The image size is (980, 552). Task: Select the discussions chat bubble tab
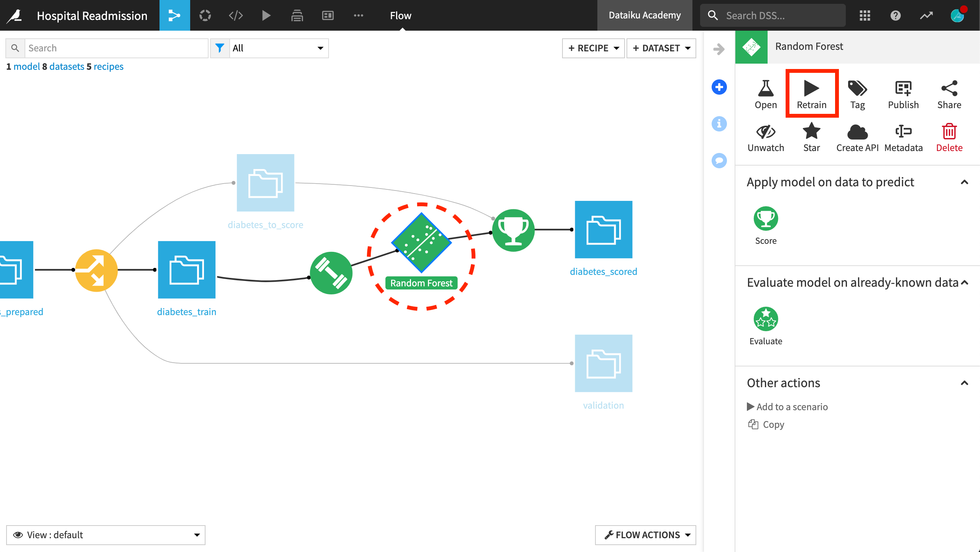click(x=719, y=161)
